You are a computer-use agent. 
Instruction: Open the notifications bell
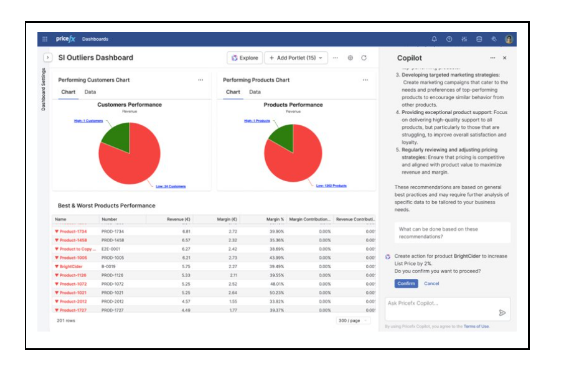(x=434, y=39)
